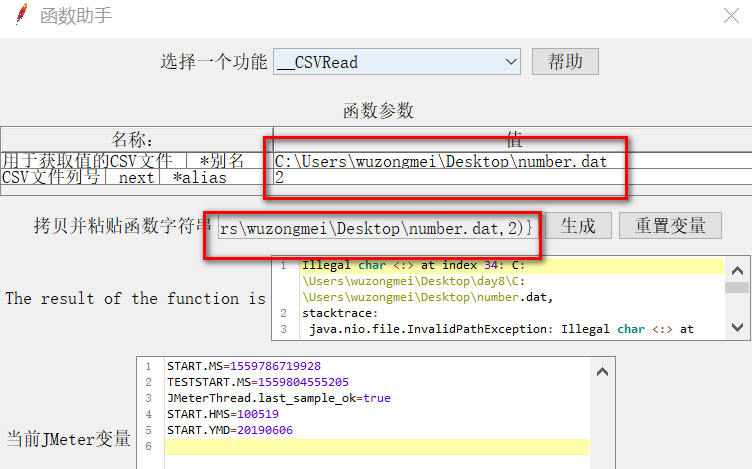Click the 重置变量 reset variables button
This screenshot has width=752, height=469.
tap(670, 225)
